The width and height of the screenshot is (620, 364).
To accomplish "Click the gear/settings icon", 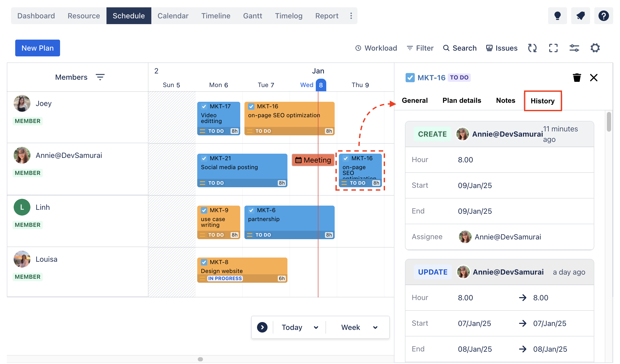I will coord(596,48).
